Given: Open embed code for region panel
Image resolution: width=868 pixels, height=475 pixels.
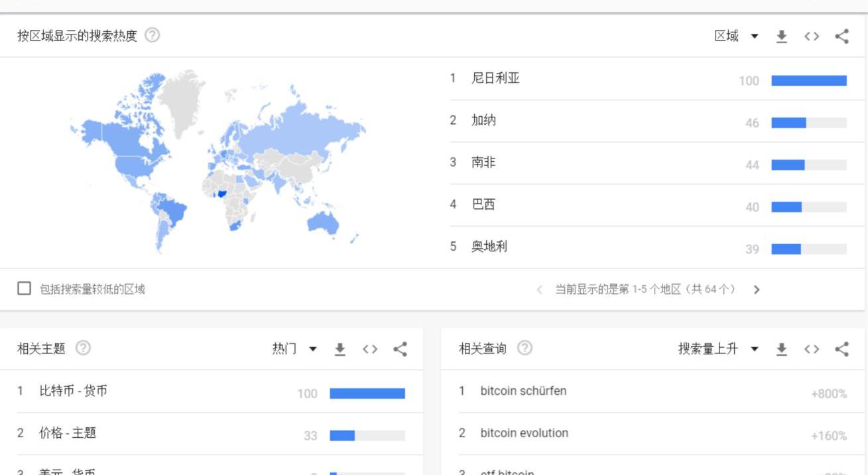Looking at the screenshot, I should [x=812, y=36].
